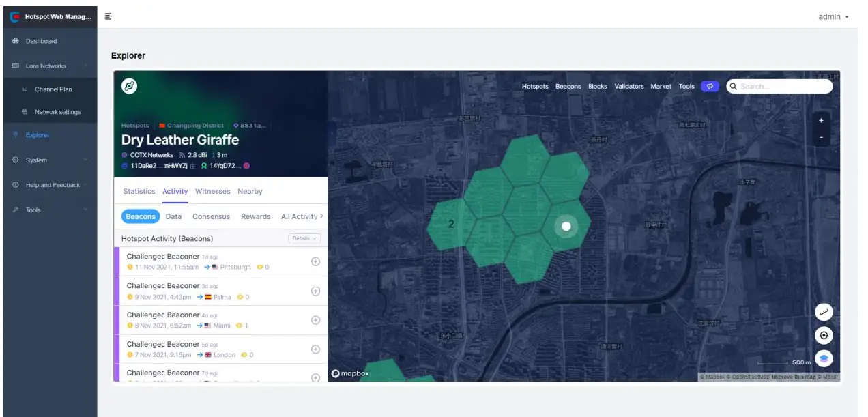Select the Activity tab
This screenshot has height=417, width=868.
[x=175, y=192]
